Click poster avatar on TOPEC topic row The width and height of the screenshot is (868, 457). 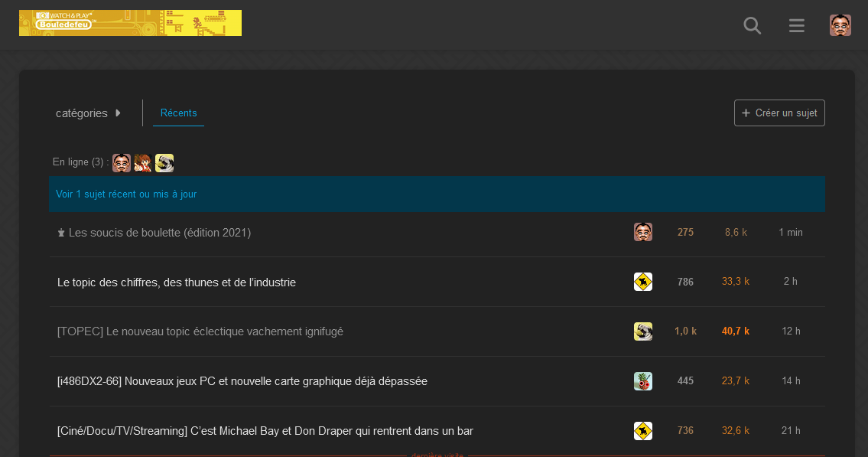(643, 331)
